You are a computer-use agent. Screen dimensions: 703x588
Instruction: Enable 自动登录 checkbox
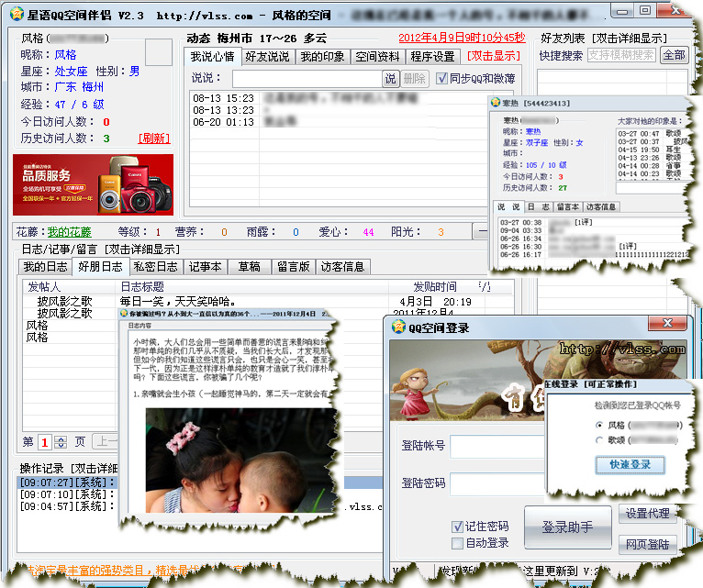(x=457, y=543)
